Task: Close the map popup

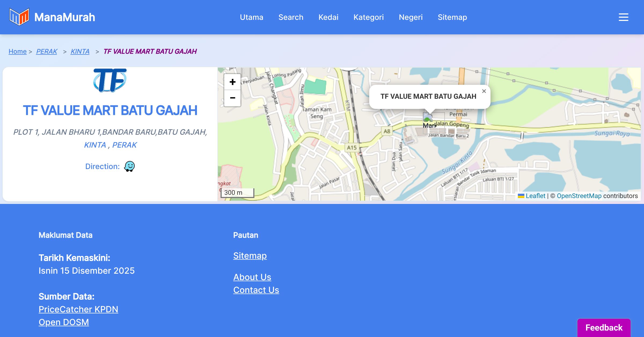Action: coord(484,91)
